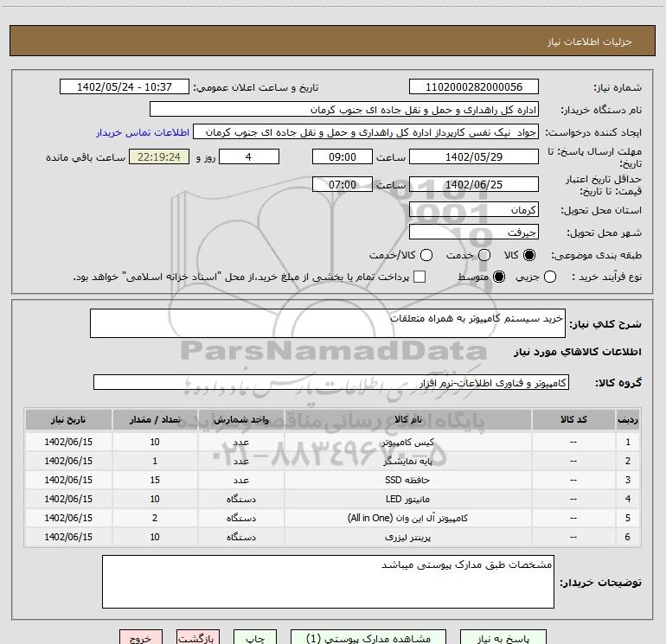Click unit عدد in the کیس کامپیوتر row
The height and width of the screenshot is (644, 666).
241,442
